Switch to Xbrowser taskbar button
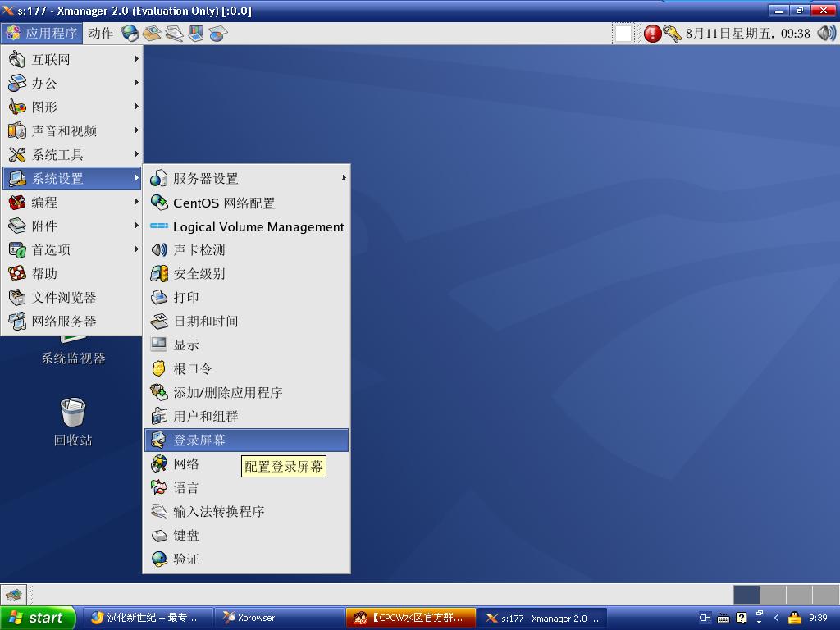Image resolution: width=840 pixels, height=630 pixels. tap(279, 618)
